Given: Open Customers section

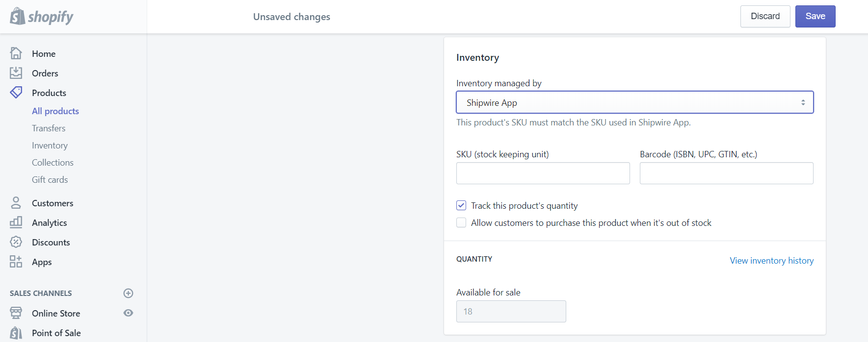Looking at the screenshot, I should [x=53, y=203].
